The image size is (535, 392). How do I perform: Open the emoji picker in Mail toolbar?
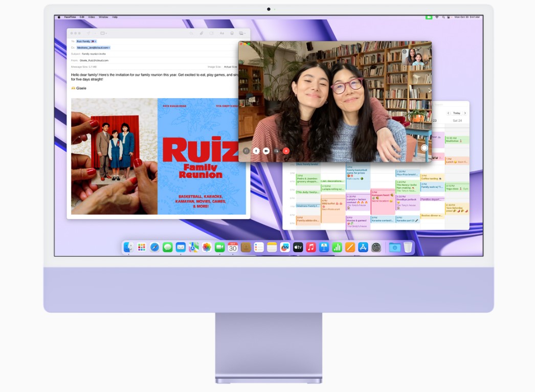pyautogui.click(x=232, y=33)
